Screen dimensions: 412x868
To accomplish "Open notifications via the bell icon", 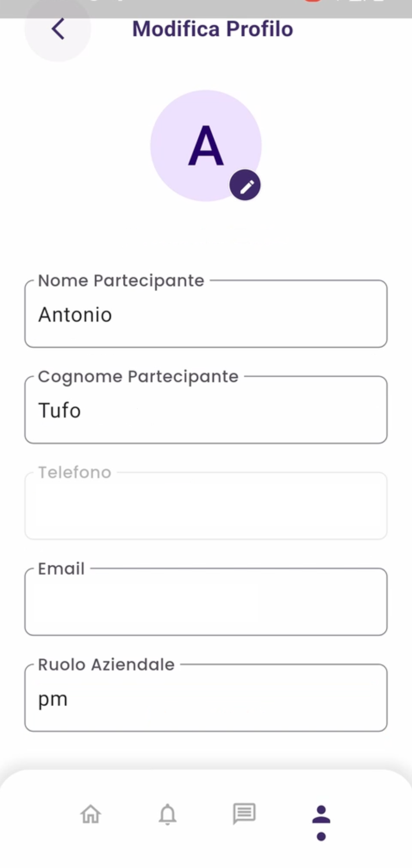I will (167, 814).
